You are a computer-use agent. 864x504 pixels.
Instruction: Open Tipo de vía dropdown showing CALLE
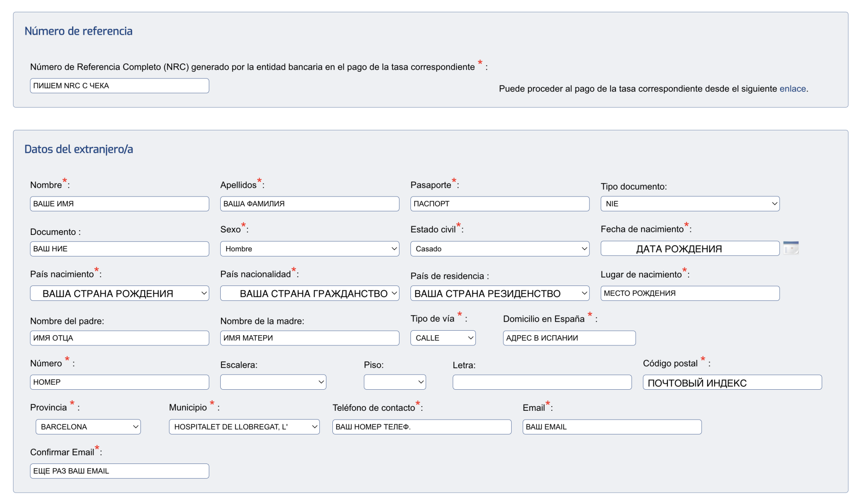click(443, 338)
